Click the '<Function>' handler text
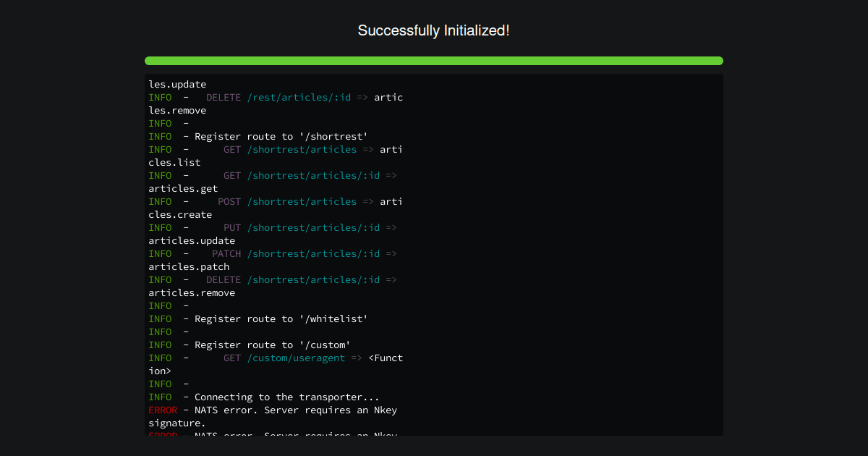The height and width of the screenshot is (456, 868). [x=386, y=358]
